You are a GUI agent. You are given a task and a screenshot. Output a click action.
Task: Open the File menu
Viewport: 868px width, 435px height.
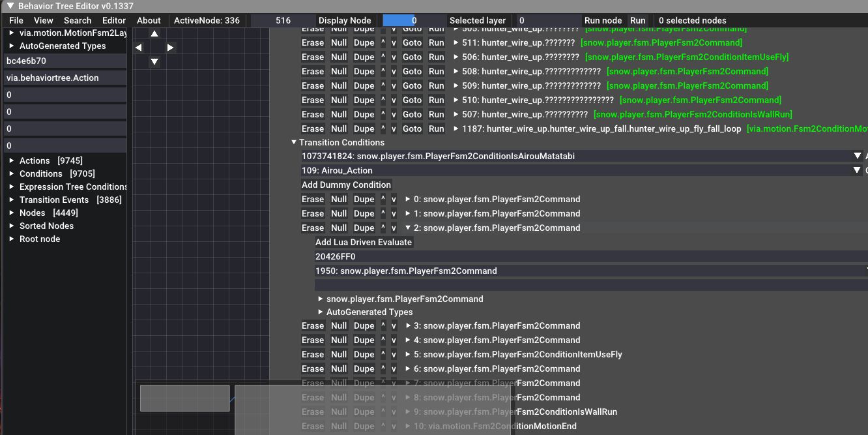pyautogui.click(x=16, y=20)
